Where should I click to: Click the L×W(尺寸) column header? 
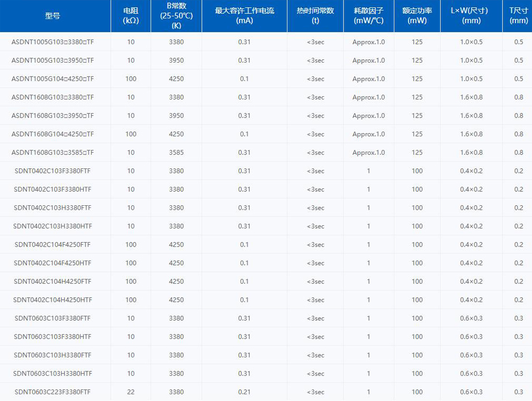click(x=472, y=16)
